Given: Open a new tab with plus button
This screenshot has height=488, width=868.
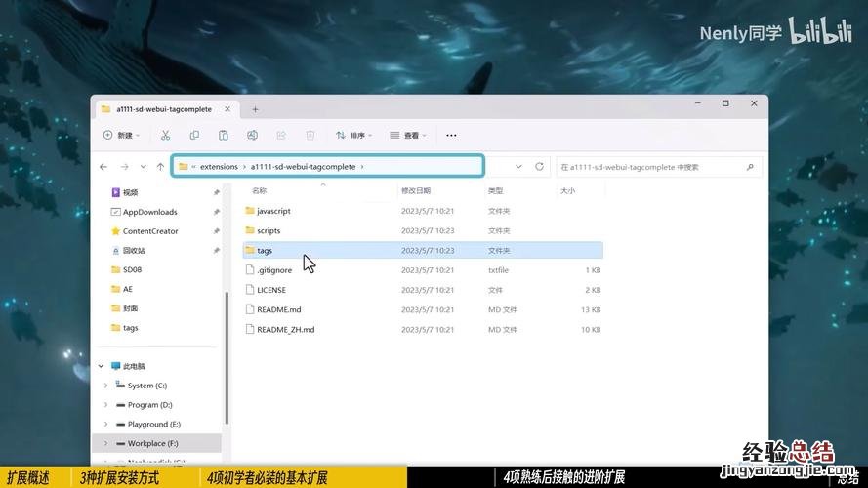Looking at the screenshot, I should [x=255, y=109].
